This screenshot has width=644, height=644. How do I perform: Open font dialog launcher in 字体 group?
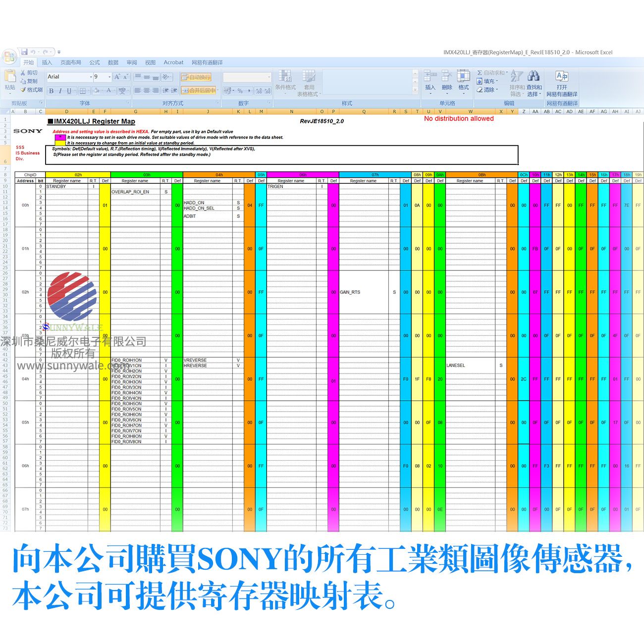tap(128, 103)
